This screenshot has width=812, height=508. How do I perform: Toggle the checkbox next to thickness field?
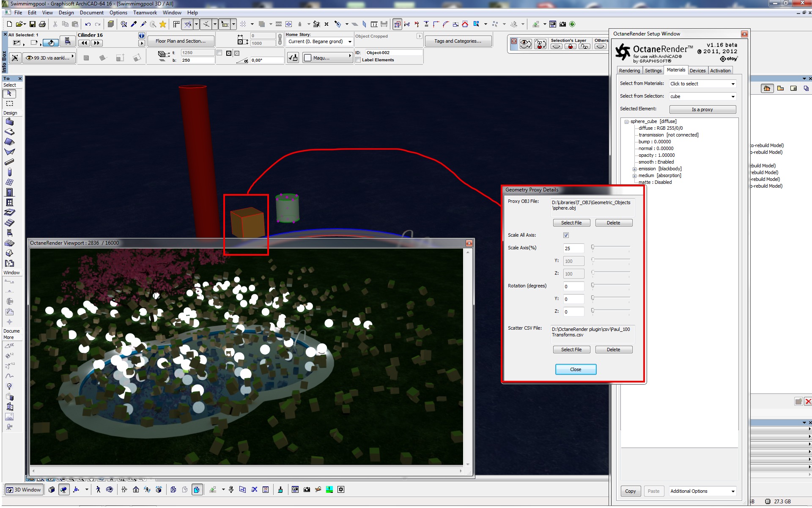219,53
